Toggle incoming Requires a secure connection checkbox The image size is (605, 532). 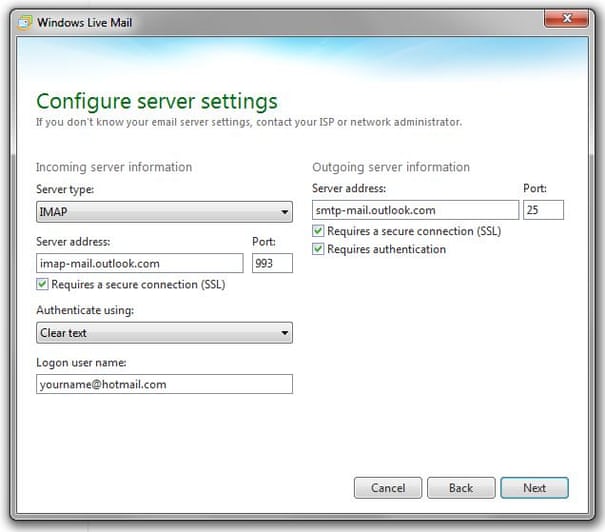(x=42, y=284)
